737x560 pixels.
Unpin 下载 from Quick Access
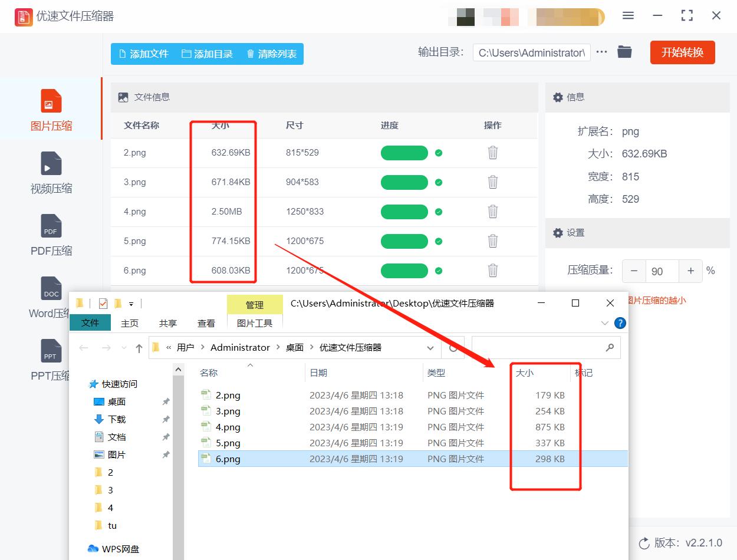click(x=166, y=419)
